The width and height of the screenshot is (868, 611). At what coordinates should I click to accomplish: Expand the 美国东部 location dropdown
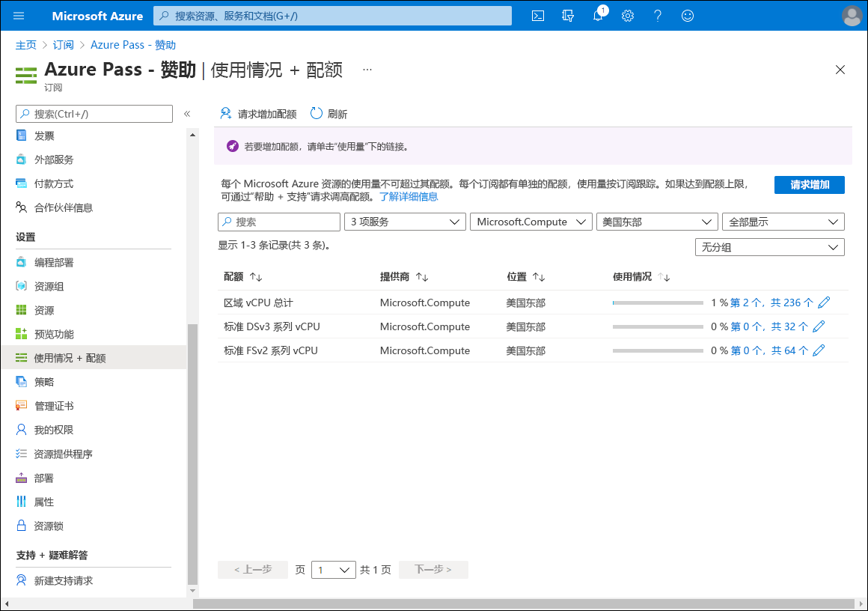(x=657, y=222)
